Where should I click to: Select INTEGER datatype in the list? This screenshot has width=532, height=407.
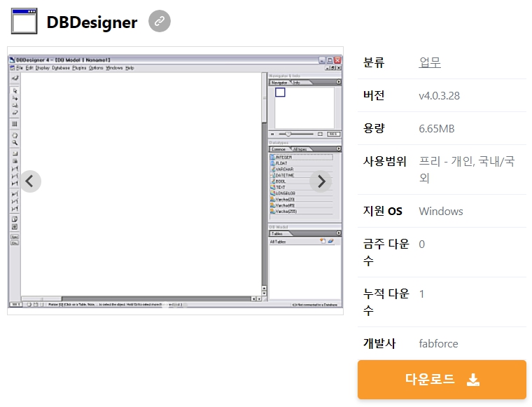click(x=301, y=157)
